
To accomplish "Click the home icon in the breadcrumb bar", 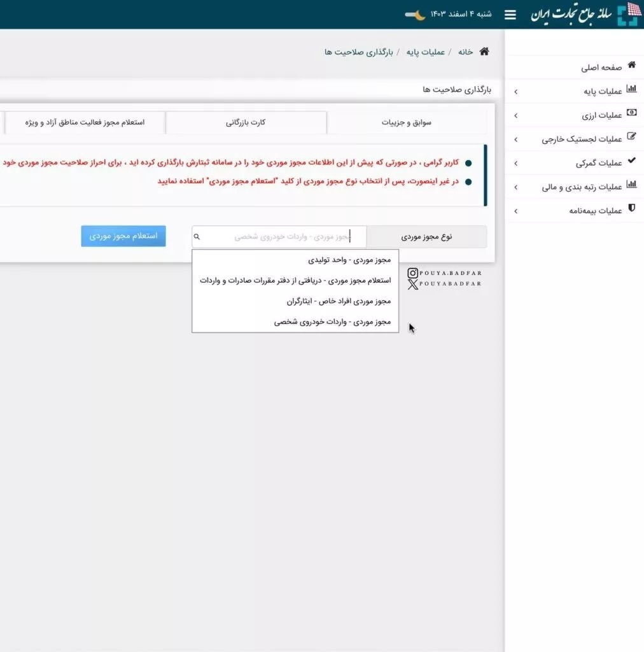I will tap(484, 52).
